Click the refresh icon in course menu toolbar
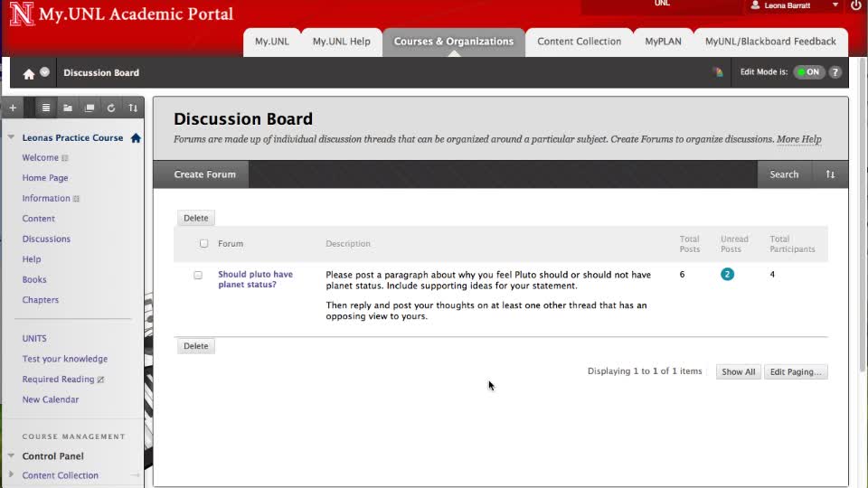This screenshot has width=868, height=488. click(110, 108)
